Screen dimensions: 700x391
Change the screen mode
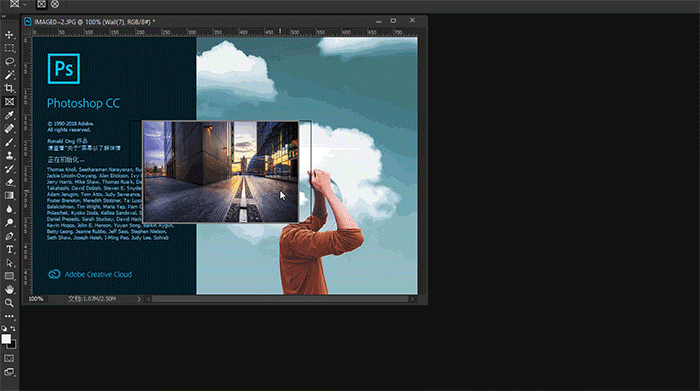pos(9,372)
